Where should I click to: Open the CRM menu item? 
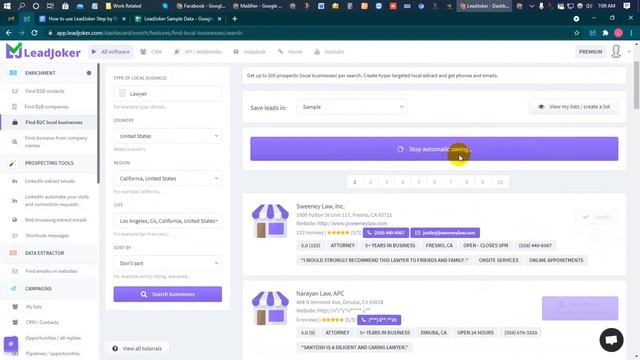[151, 52]
